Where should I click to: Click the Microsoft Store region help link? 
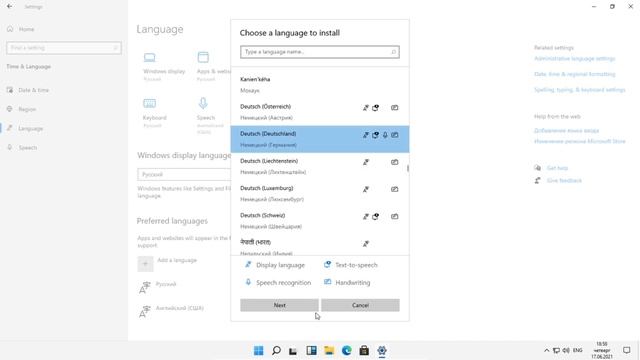580,141
